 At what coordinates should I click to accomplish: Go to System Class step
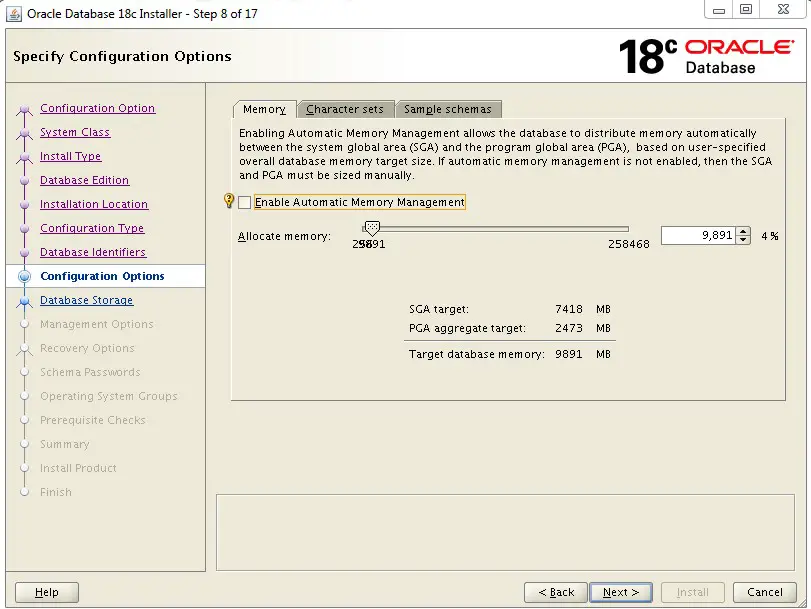(x=75, y=132)
